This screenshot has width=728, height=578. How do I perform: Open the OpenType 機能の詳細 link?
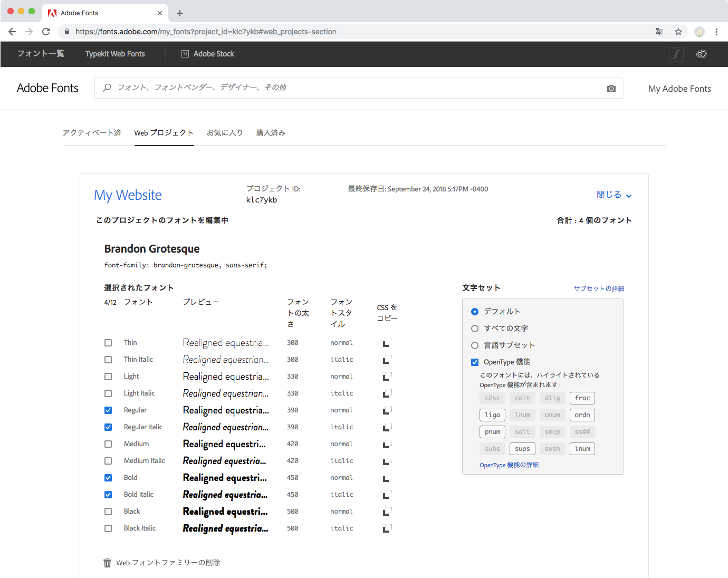coord(509,465)
